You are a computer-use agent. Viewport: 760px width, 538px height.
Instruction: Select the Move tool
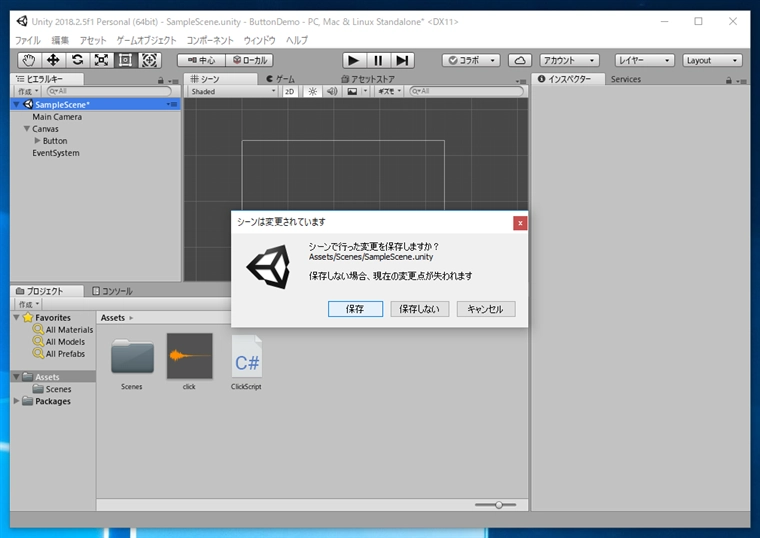pyautogui.click(x=53, y=60)
